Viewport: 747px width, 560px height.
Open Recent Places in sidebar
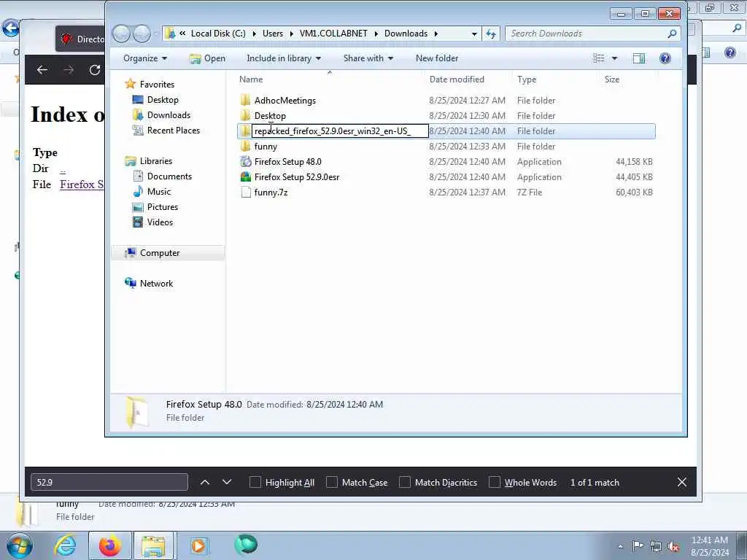(x=174, y=130)
